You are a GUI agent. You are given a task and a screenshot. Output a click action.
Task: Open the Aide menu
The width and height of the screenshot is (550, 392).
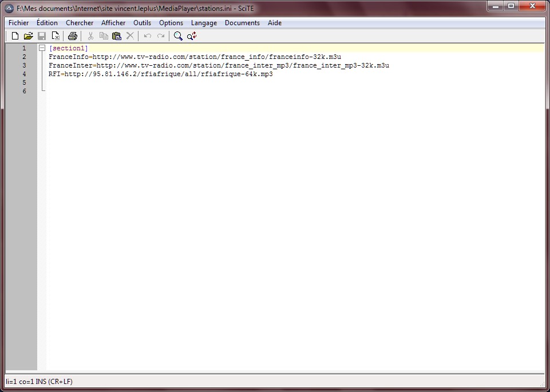(275, 23)
